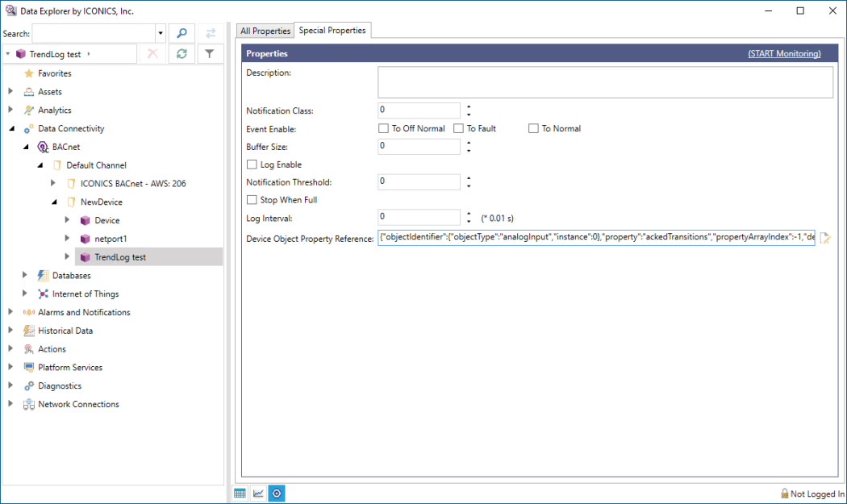Enable the Stop When Full checkbox
The width and height of the screenshot is (847, 504).
[252, 200]
